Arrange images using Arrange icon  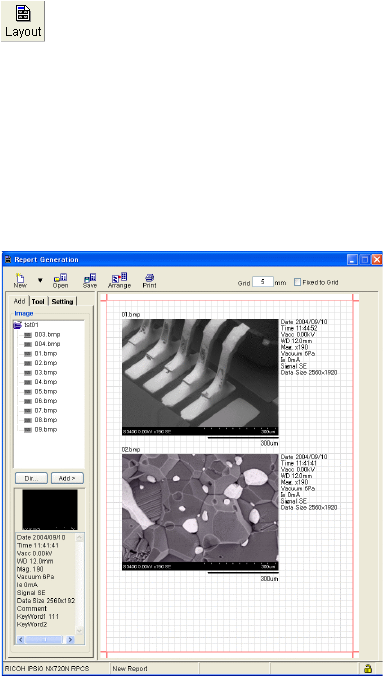[x=119, y=281]
